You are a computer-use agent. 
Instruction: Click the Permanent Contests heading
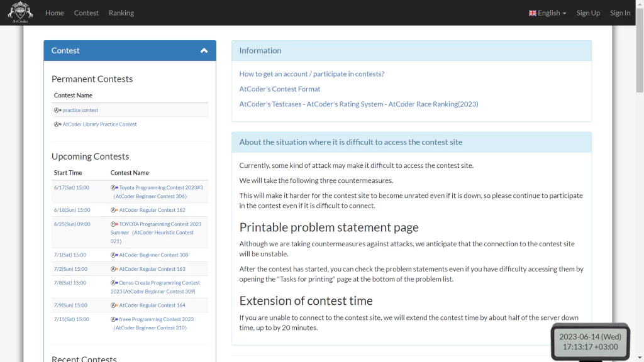pos(92,79)
